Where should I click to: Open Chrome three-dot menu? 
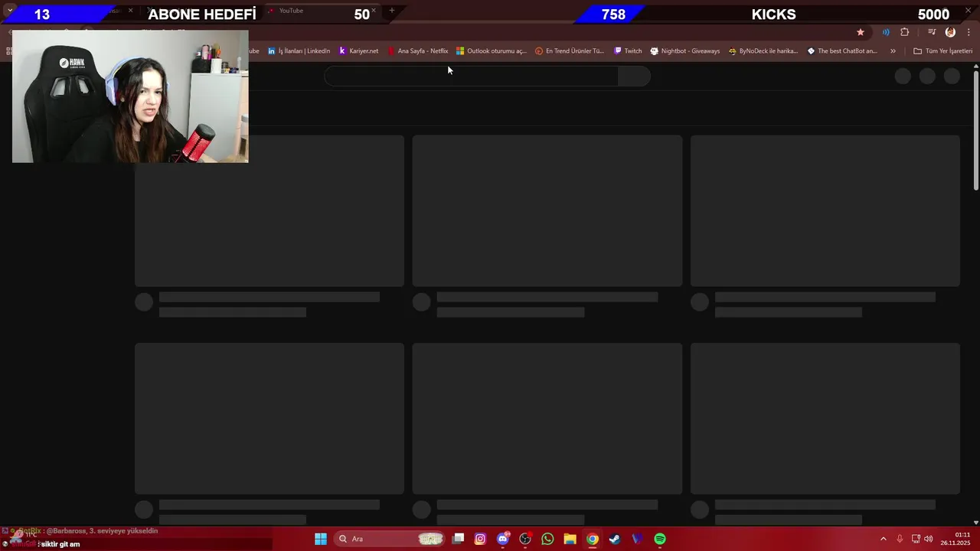969,32
